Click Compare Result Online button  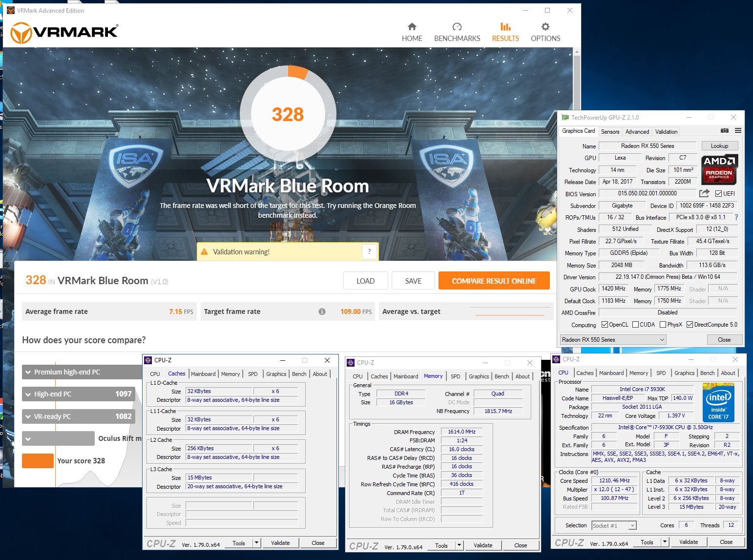[x=494, y=281]
